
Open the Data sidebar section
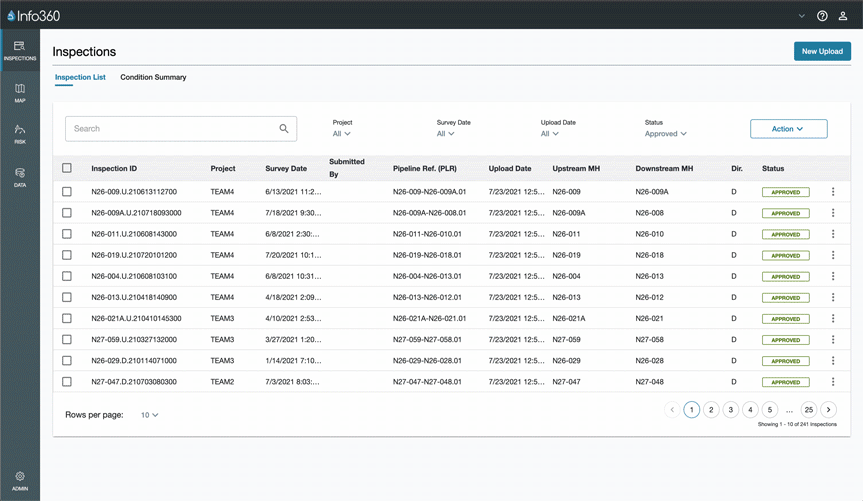click(19, 177)
